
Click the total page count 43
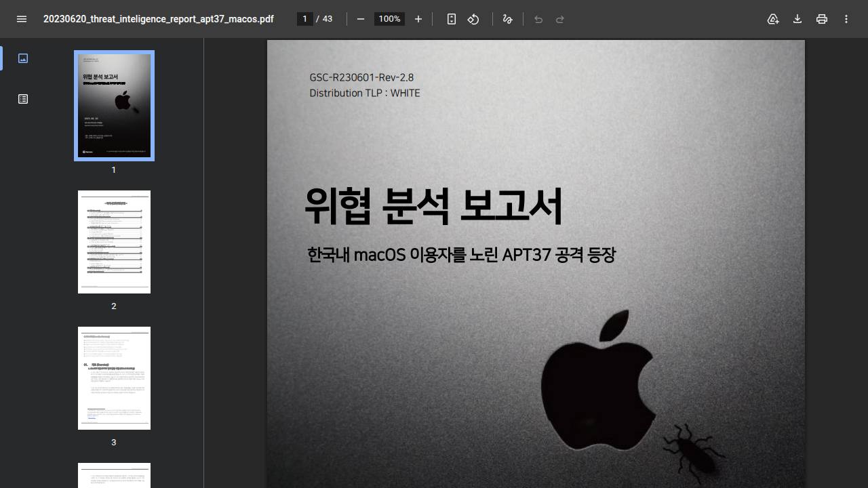328,19
